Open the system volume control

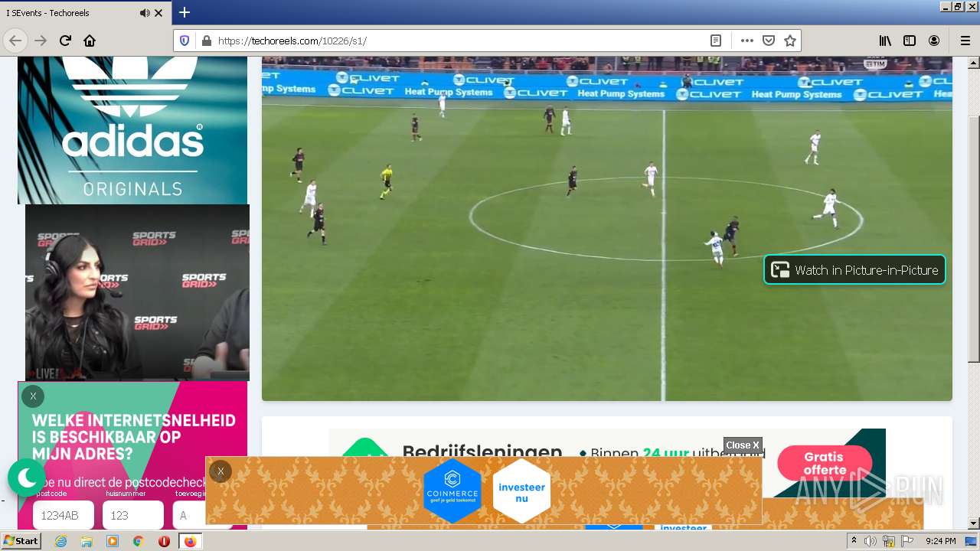click(871, 541)
